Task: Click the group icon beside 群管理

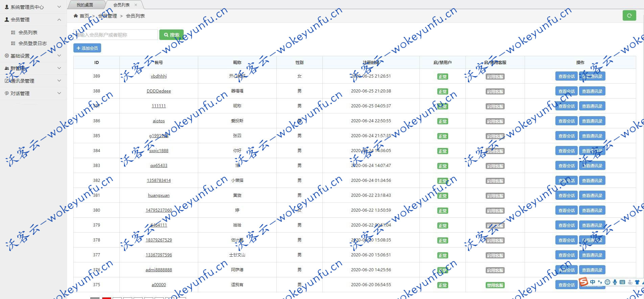Action: (6, 68)
